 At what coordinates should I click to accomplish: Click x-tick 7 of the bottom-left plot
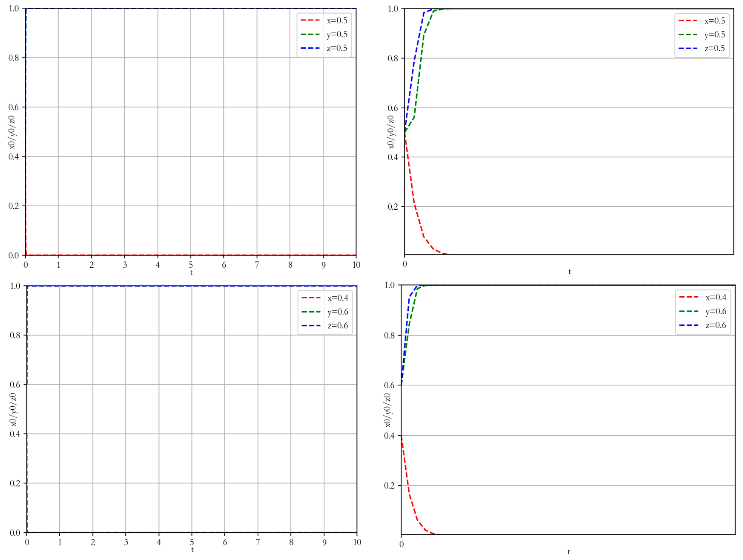[258, 542]
